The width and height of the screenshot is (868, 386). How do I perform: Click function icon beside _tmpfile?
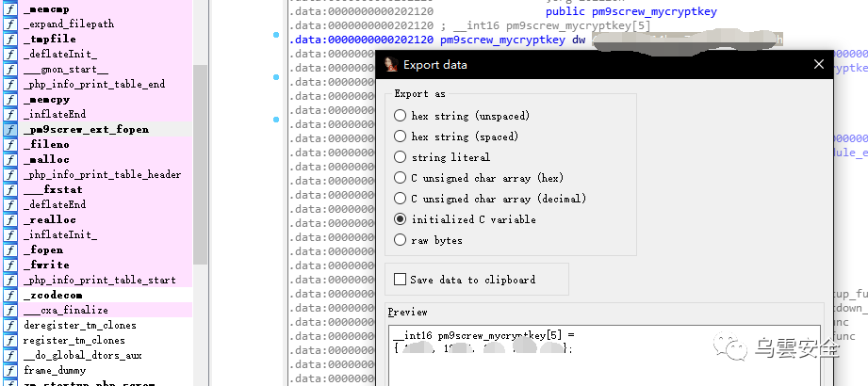coord(10,39)
